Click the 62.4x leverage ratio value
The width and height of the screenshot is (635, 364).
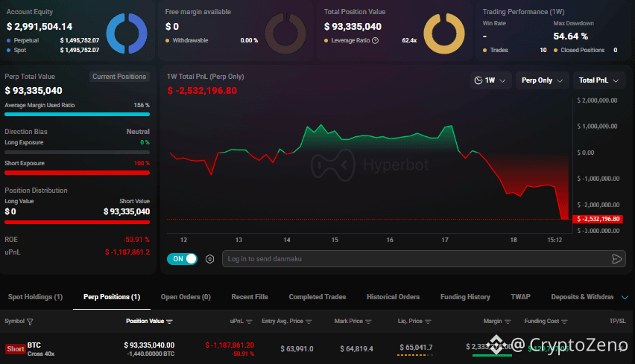(x=409, y=40)
